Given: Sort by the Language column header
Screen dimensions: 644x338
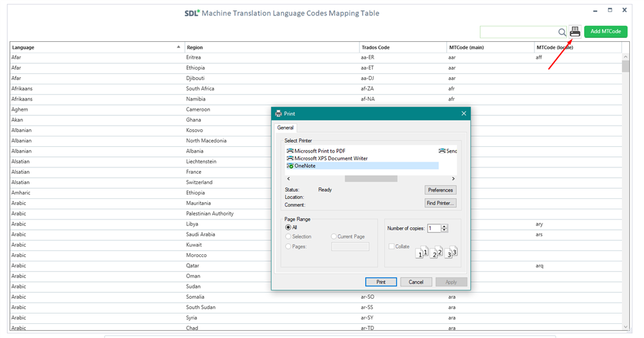Looking at the screenshot, I should 97,47.
